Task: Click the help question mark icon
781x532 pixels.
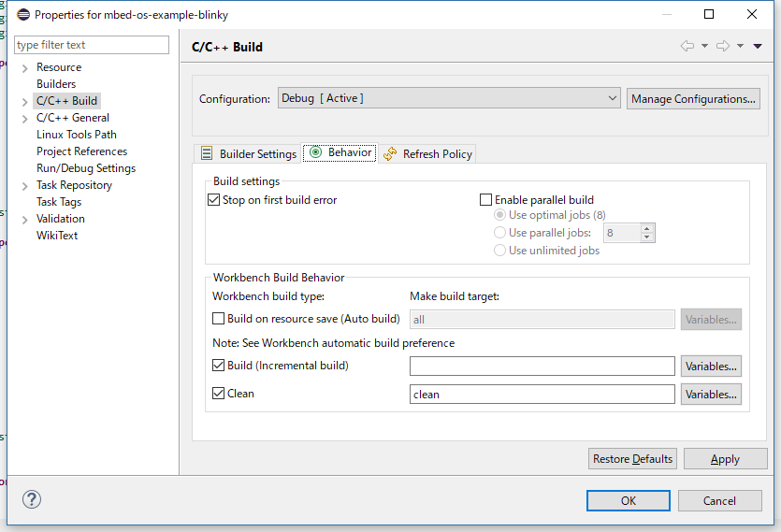Action: (x=32, y=499)
